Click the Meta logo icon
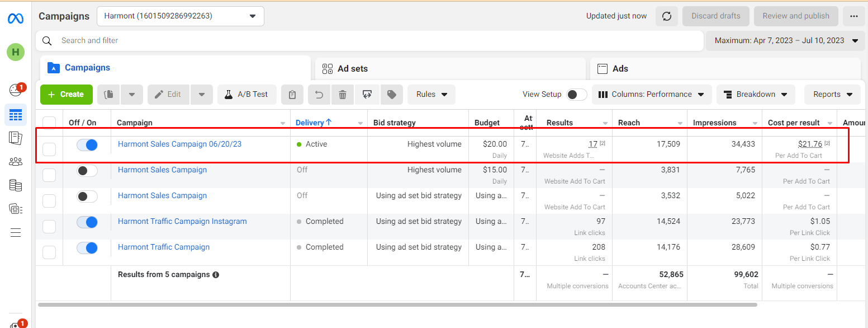The image size is (868, 328). tap(15, 18)
